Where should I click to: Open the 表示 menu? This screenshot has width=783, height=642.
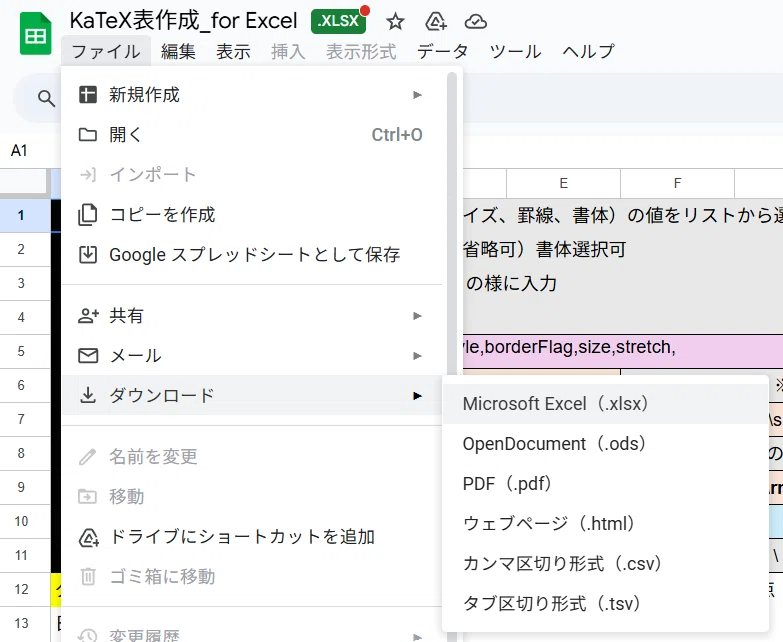coord(233,51)
